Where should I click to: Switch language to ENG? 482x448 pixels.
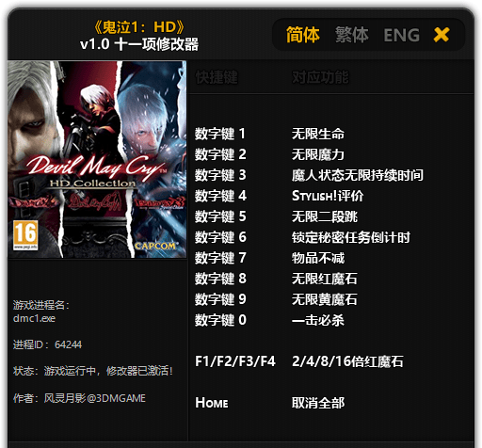click(402, 35)
